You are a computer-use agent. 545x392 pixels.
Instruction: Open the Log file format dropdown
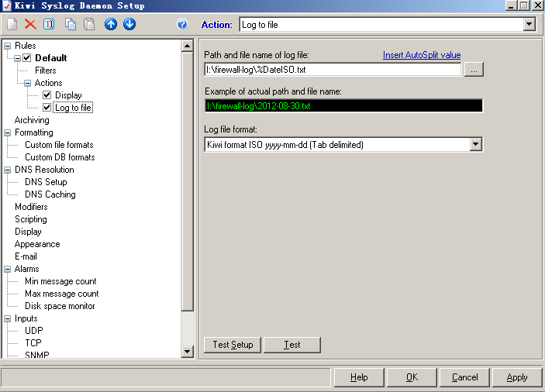476,144
